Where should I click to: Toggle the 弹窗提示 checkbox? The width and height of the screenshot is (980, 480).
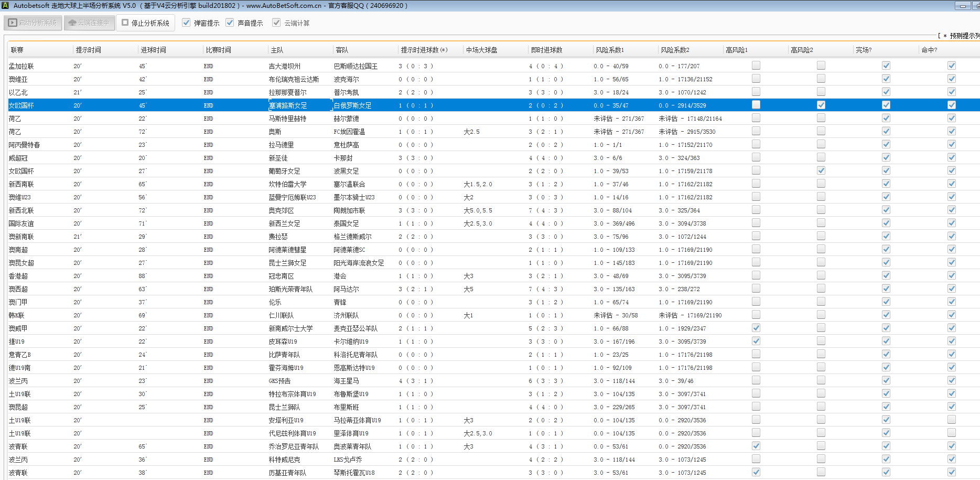point(186,23)
